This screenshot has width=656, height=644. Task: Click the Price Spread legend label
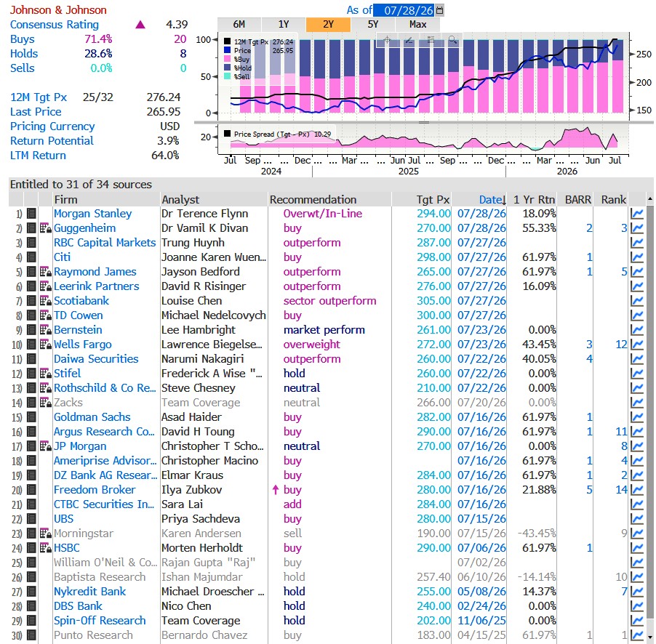271,134
